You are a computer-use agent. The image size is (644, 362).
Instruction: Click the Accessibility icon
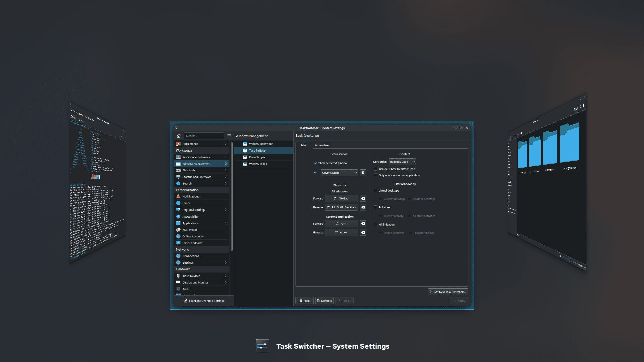click(x=178, y=217)
